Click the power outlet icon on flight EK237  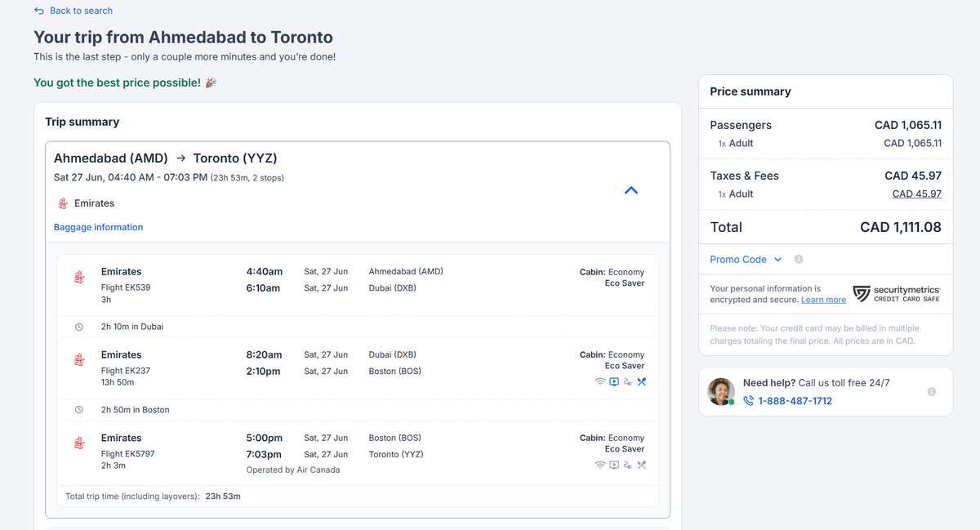628,381
